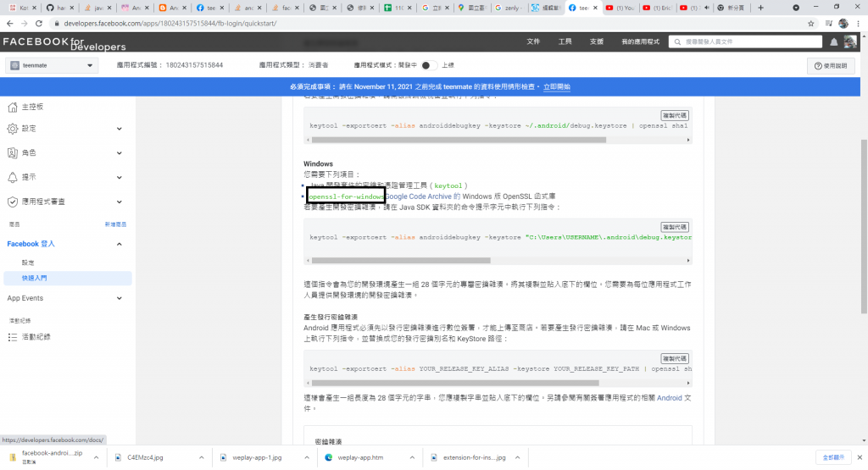Select 快速入門 under Facebook 登入
The width and height of the screenshot is (868, 470).
(68, 278)
